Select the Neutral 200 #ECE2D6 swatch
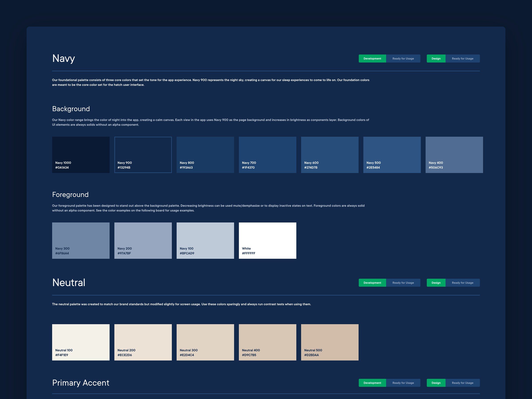Viewport: 532px width, 399px height. point(143,342)
